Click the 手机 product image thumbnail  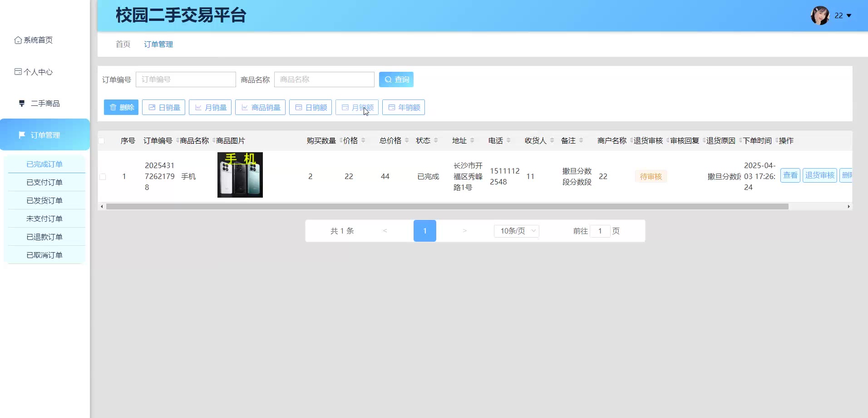[240, 175]
